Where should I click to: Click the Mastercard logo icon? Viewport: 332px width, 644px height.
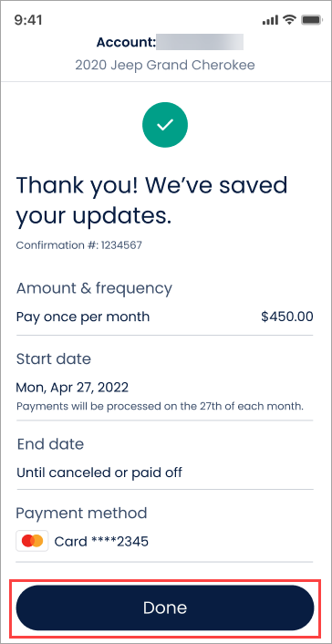tap(32, 541)
